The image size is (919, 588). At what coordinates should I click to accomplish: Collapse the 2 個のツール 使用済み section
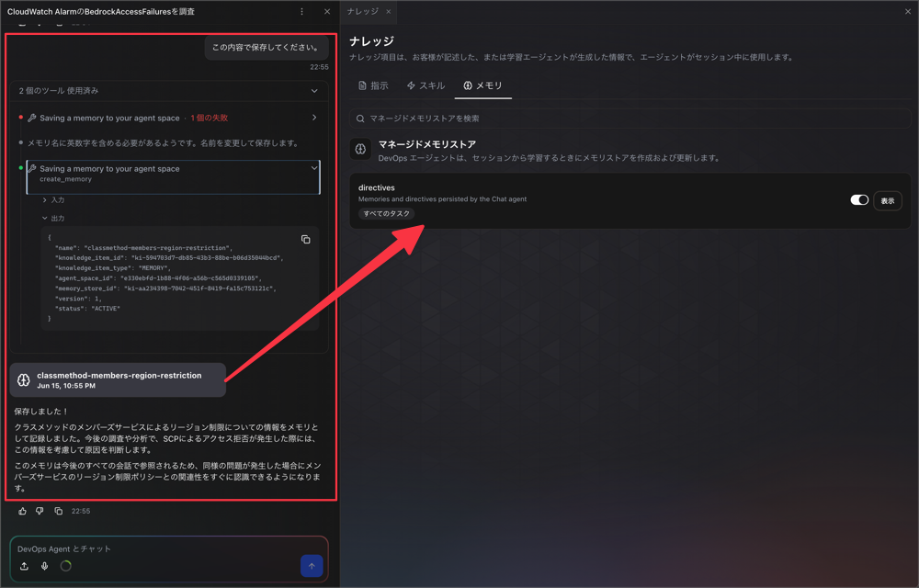314,91
